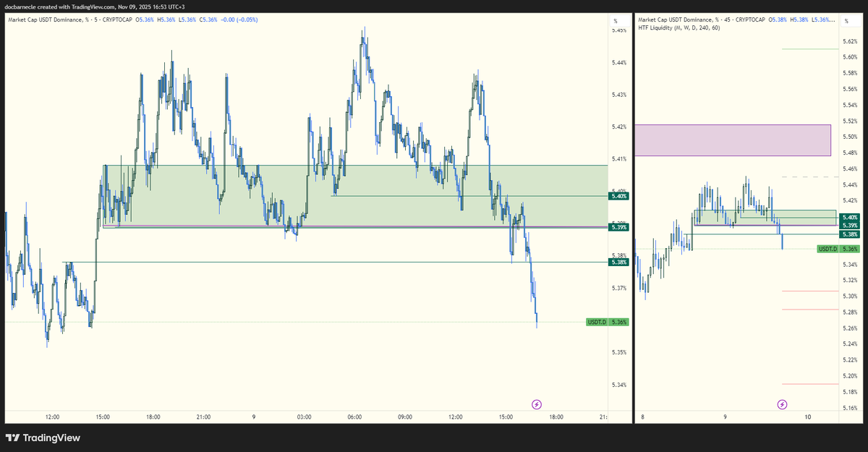This screenshot has width=868, height=452.
Task: Click the lightning event icon in the 45-minute chart
Action: 782,404
